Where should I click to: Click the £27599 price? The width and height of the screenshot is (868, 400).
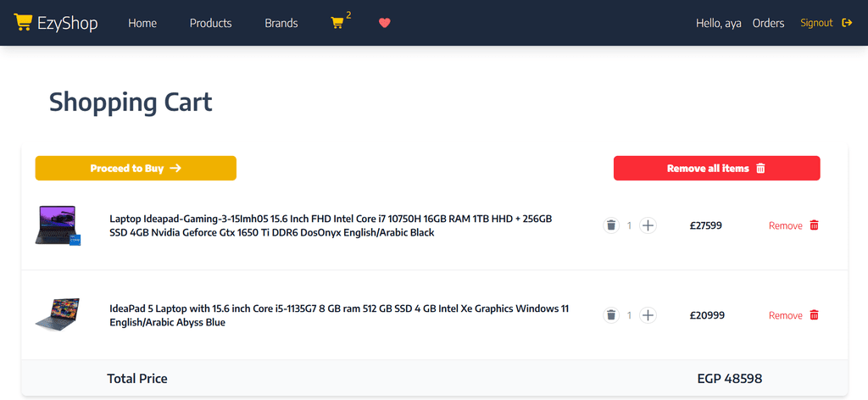(706, 225)
